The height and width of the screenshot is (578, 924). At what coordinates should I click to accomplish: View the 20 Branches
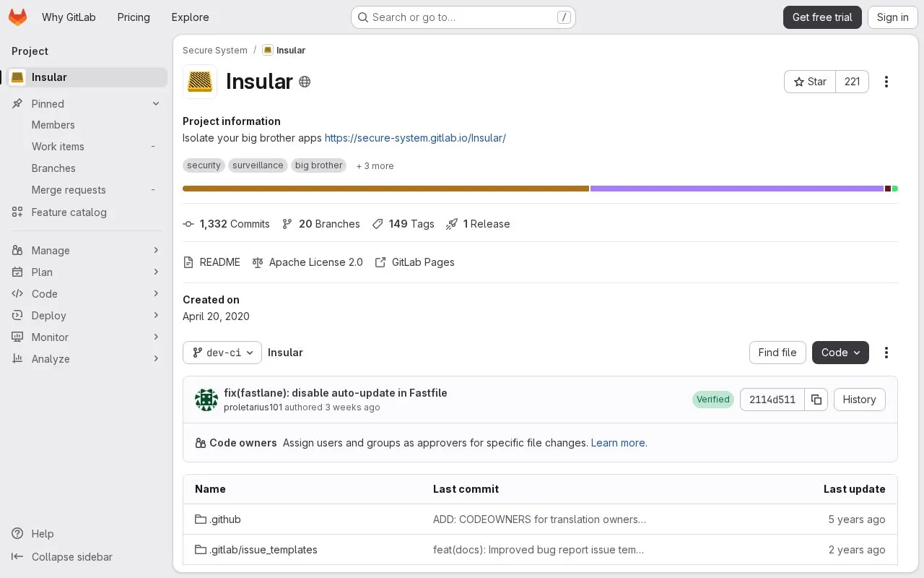click(321, 224)
